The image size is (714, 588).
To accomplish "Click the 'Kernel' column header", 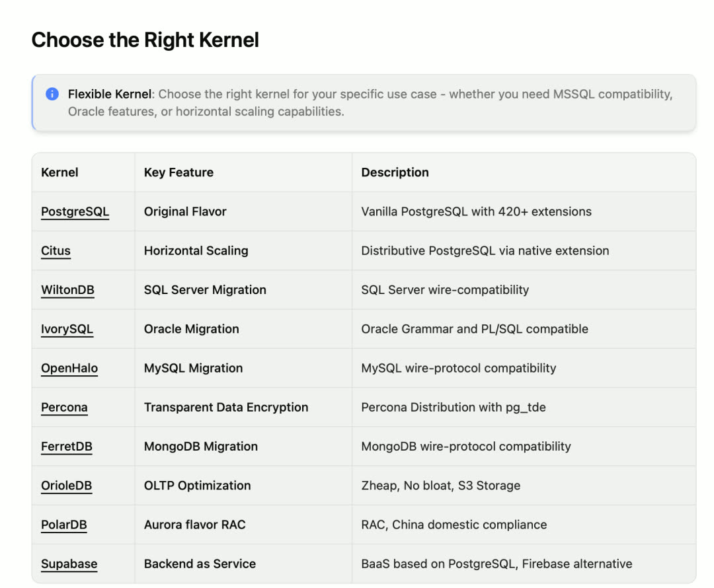I will (59, 172).
